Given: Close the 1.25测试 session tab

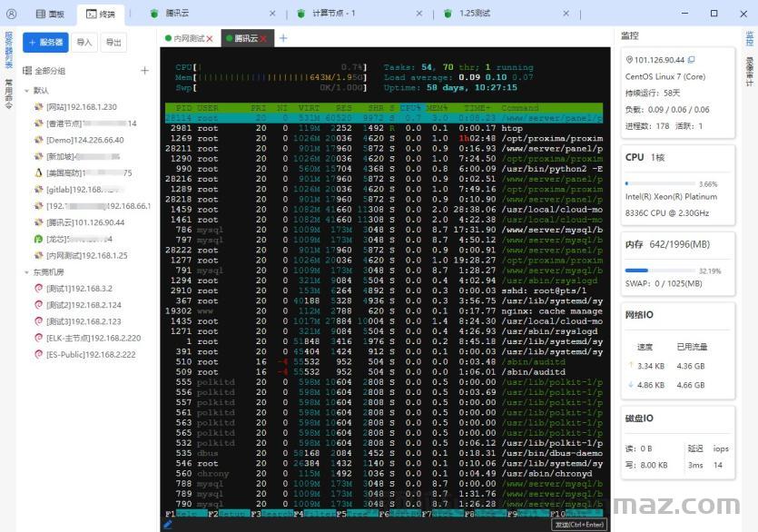Looking at the screenshot, I should point(566,14).
